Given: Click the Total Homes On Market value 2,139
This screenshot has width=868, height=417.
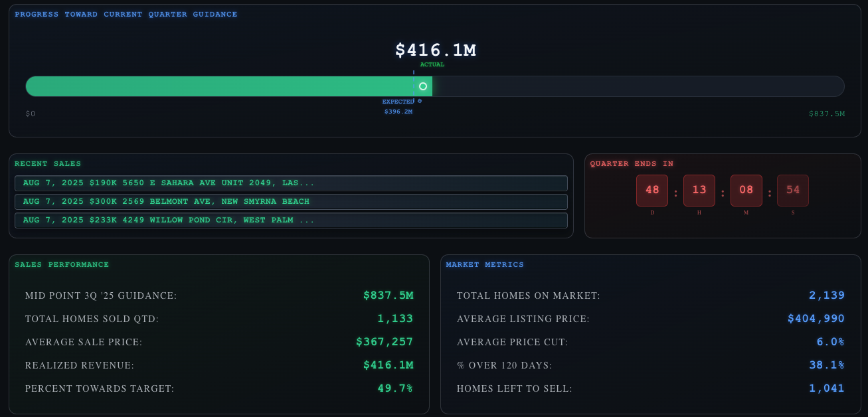Looking at the screenshot, I should 827,295.
